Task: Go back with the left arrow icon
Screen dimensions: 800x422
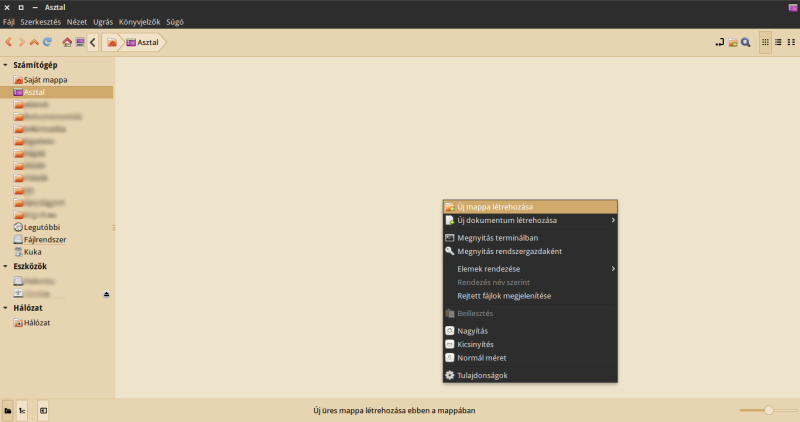Action: [x=8, y=42]
